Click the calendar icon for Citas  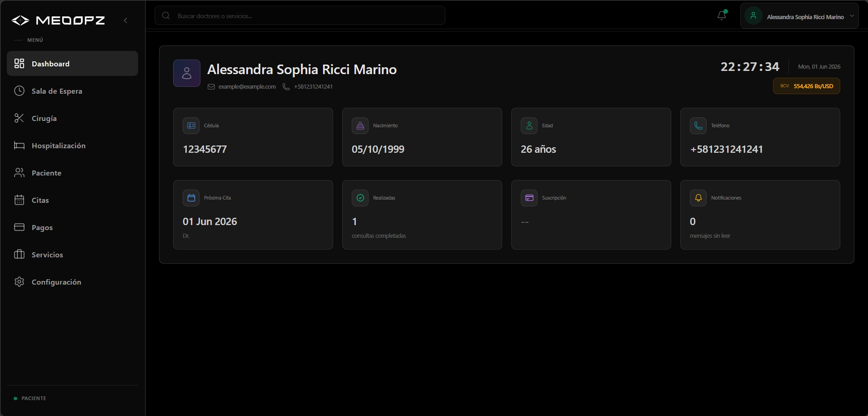click(x=19, y=200)
